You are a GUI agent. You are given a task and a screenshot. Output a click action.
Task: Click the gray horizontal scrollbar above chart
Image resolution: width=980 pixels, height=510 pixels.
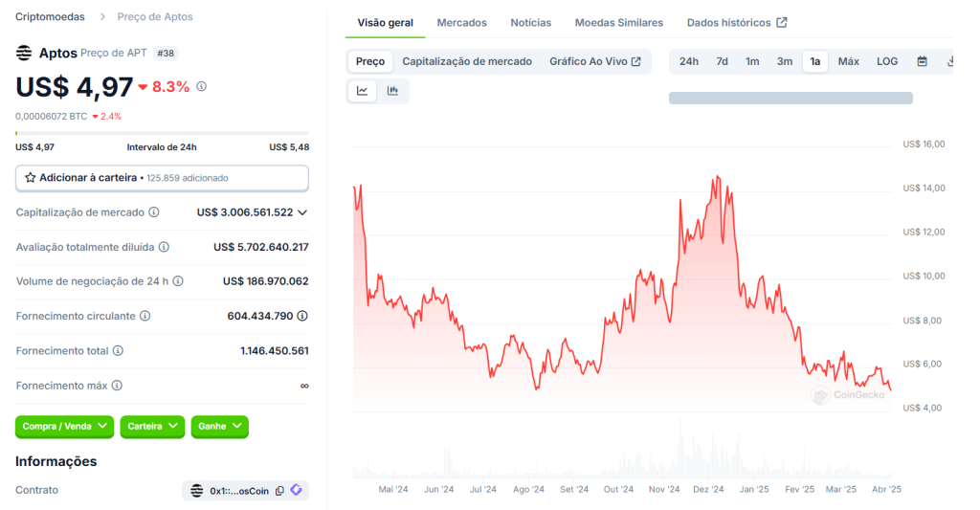pos(791,99)
